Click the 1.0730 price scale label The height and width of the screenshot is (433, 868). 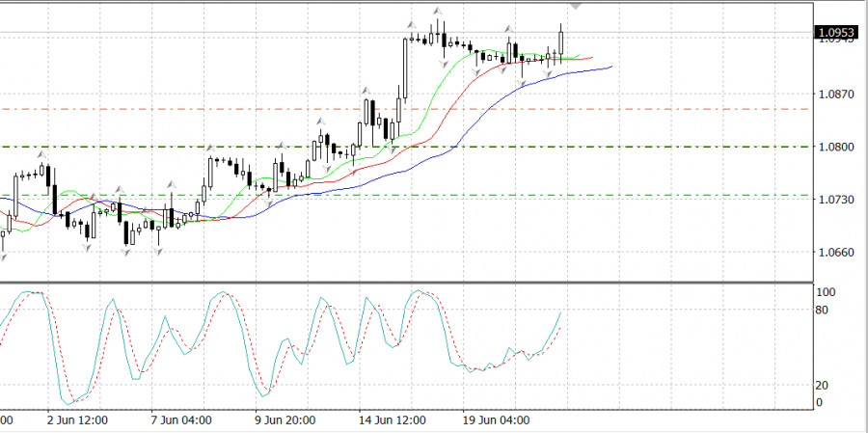pos(834,200)
